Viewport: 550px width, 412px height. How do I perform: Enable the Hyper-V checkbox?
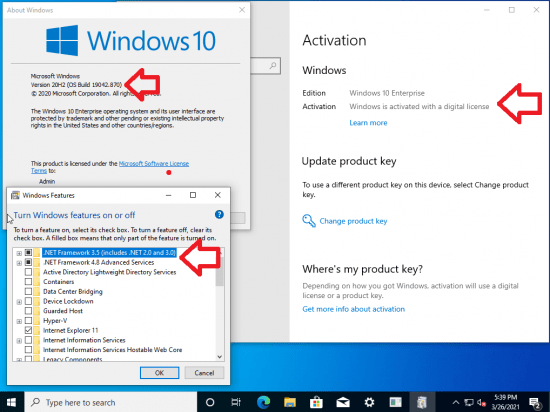click(28, 320)
